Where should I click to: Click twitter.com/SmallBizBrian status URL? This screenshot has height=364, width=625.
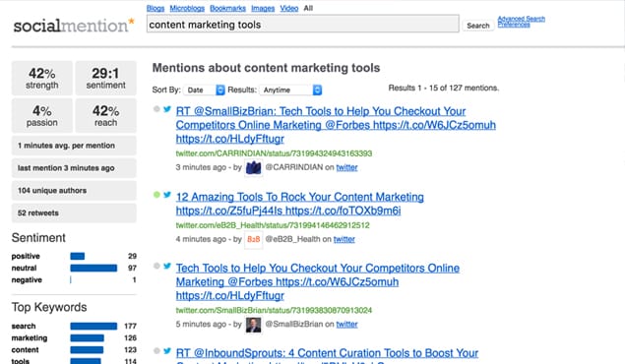(274, 310)
